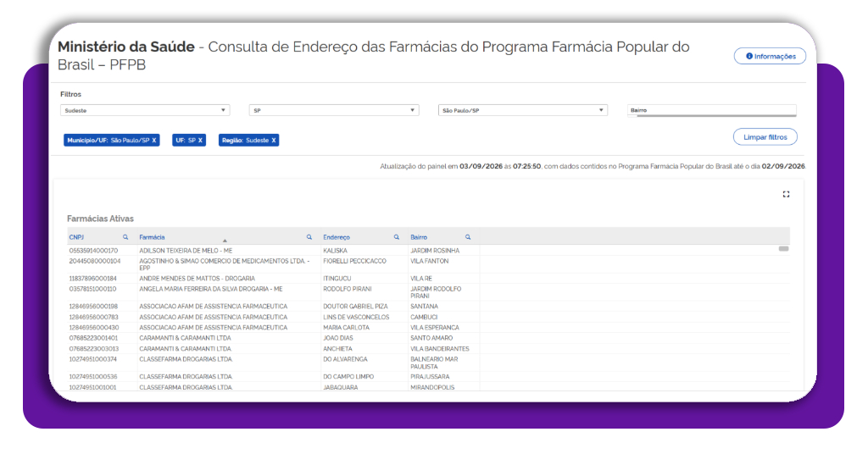Screen dimensions: 868x454
Task: Select CNPJ 20445080000104 cell
Action: 95,261
